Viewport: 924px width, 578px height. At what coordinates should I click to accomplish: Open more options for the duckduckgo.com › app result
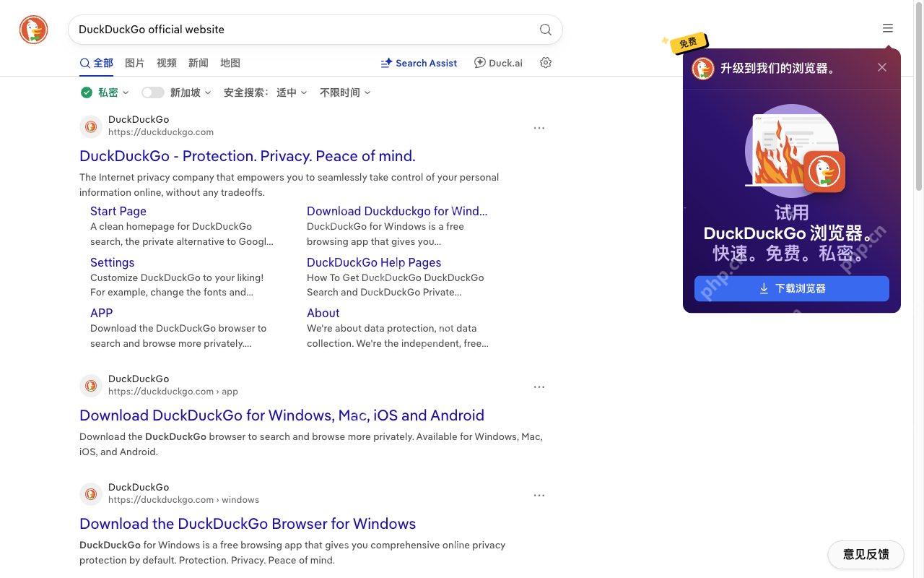pos(539,387)
